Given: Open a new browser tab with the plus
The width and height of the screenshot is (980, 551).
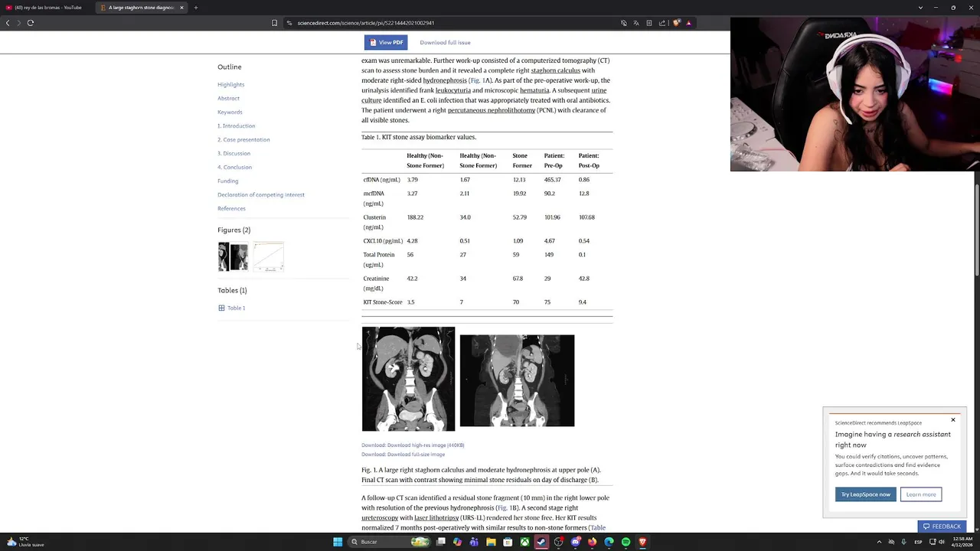Looking at the screenshot, I should pyautogui.click(x=196, y=8).
